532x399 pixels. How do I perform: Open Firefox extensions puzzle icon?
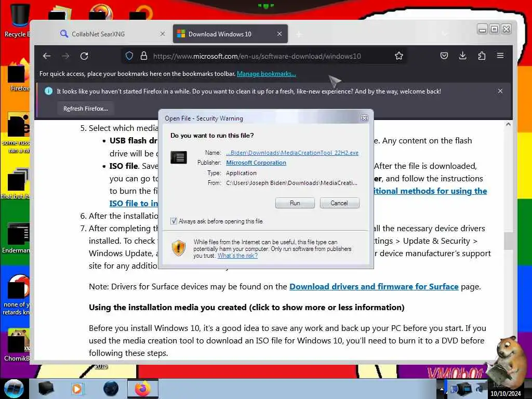(x=482, y=56)
